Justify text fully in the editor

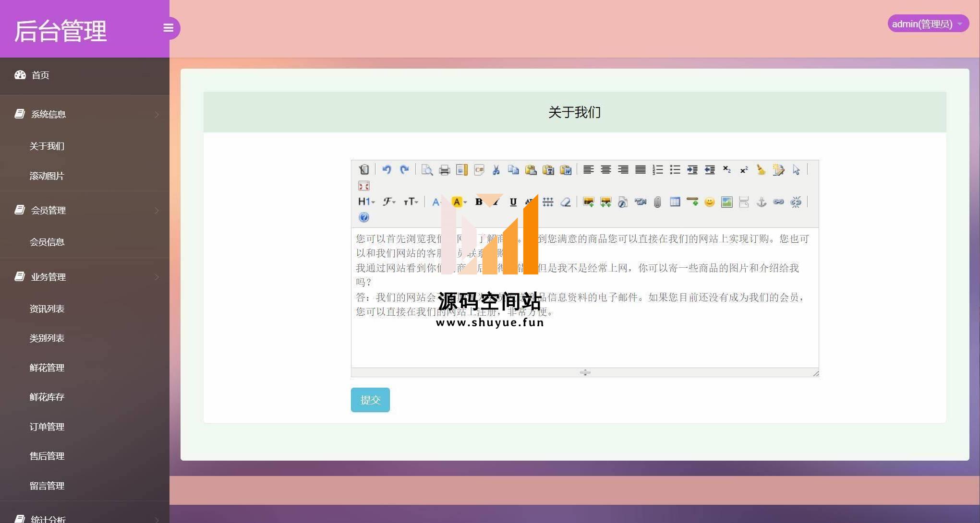640,169
